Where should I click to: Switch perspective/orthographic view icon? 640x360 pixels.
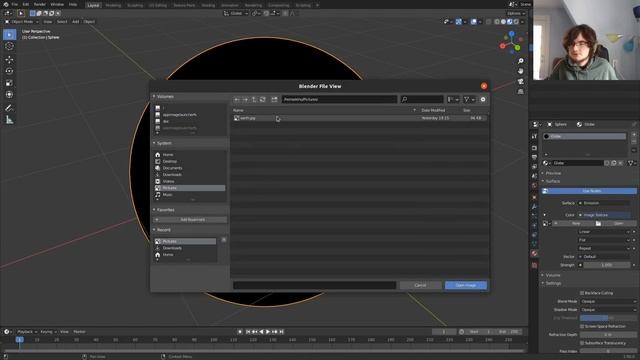(520, 92)
